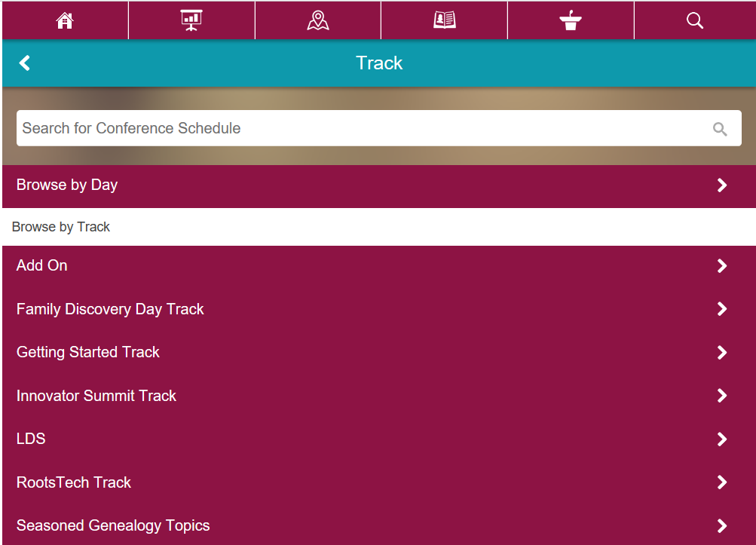Expand the LDS chevron

pyautogui.click(x=722, y=439)
